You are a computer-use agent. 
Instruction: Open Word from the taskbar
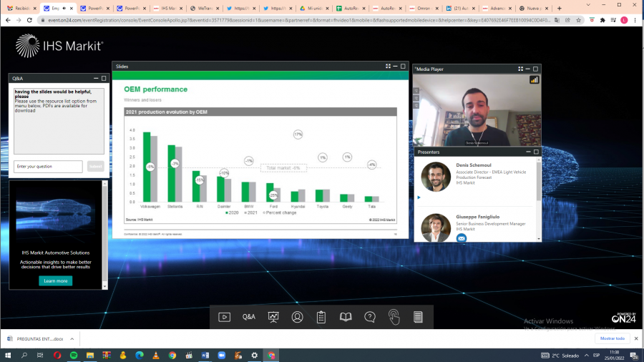[205, 356]
